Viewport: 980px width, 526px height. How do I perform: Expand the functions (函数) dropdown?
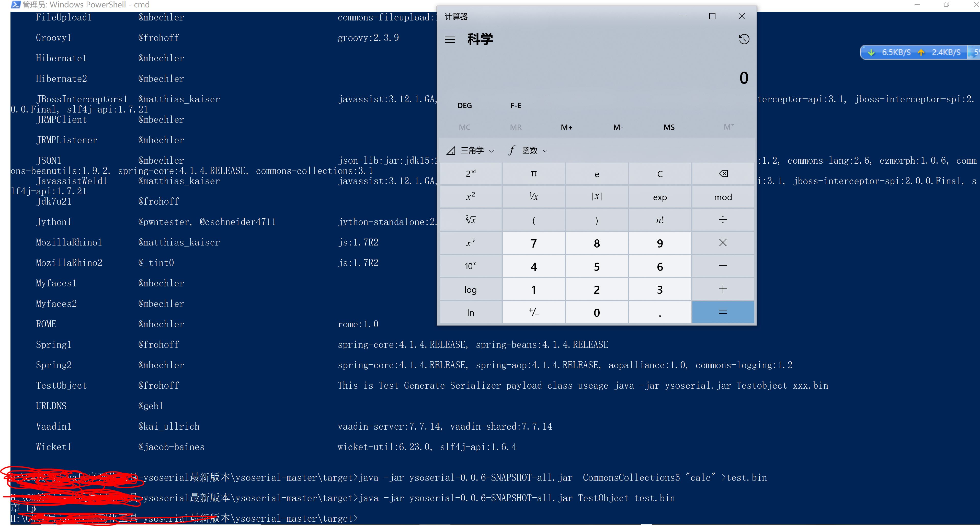(528, 151)
